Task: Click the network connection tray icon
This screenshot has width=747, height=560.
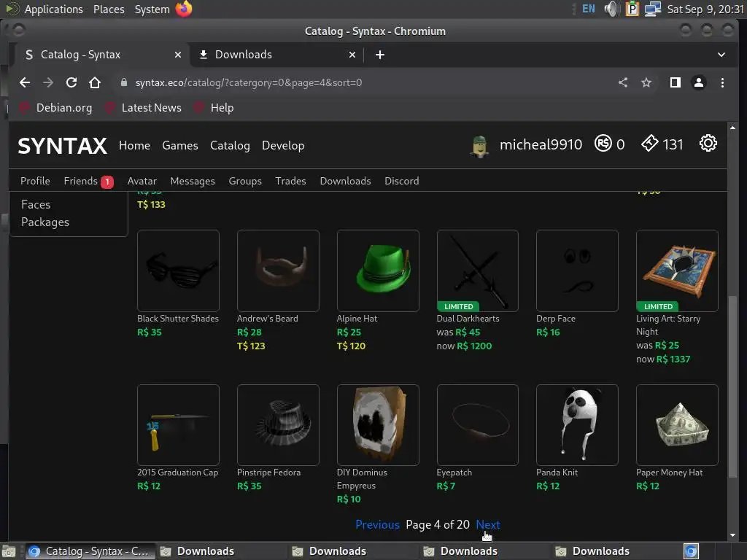Action: pos(652,9)
